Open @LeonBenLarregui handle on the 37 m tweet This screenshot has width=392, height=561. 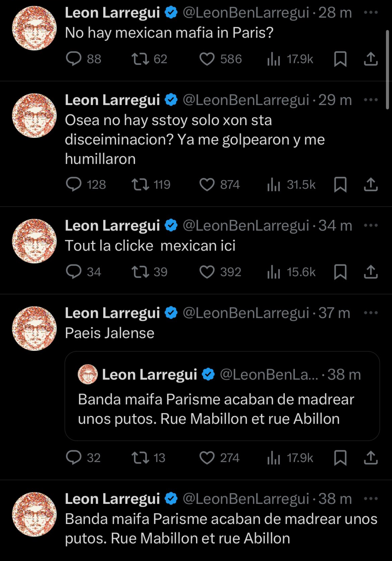(x=246, y=313)
